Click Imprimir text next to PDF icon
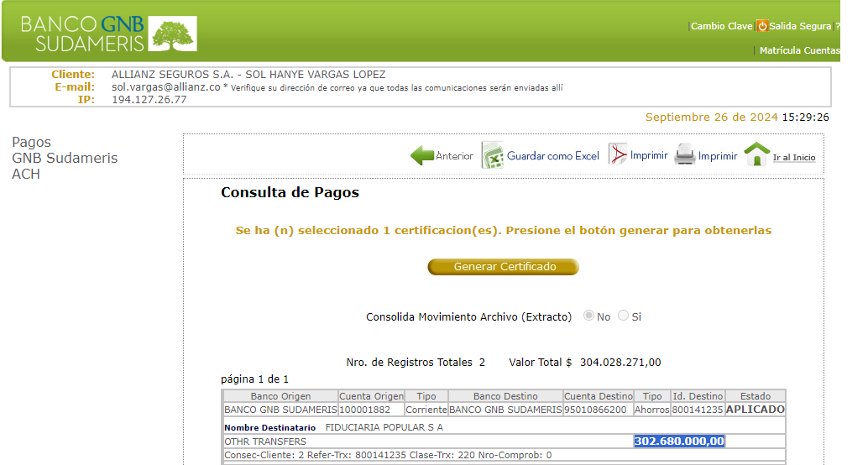 click(x=649, y=155)
